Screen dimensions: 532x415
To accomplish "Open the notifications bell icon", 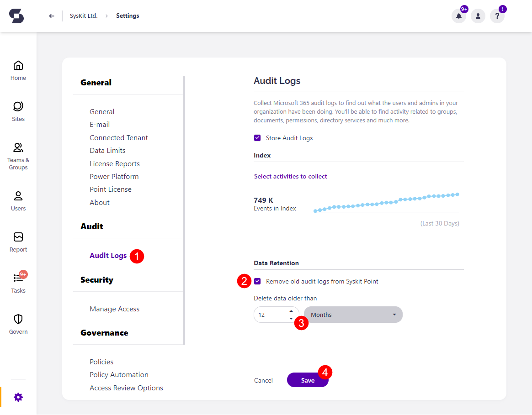I will pos(458,16).
